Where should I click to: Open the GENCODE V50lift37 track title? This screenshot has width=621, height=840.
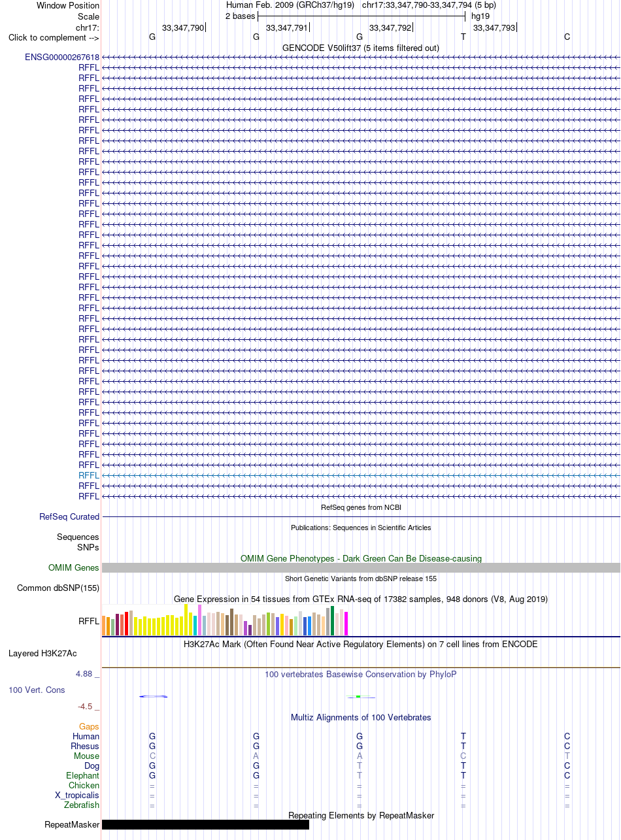361,48
